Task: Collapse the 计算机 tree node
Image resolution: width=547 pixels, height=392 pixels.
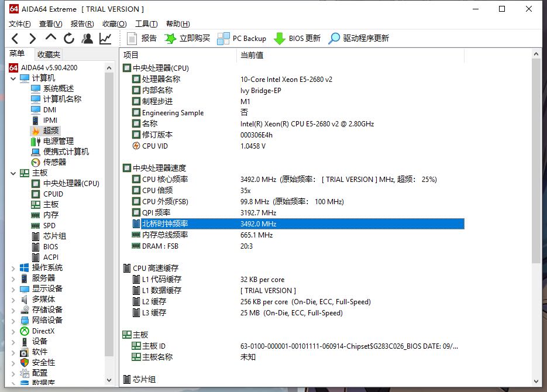Action: 13,78
